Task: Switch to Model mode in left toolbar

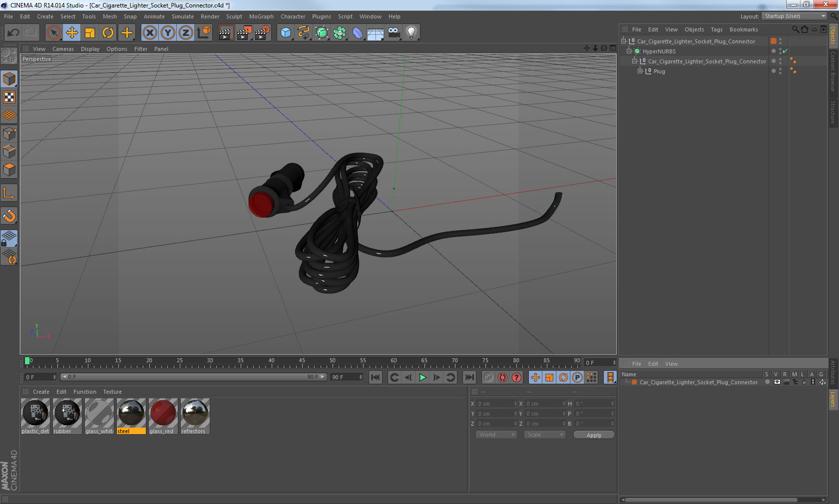Action: 9,79
